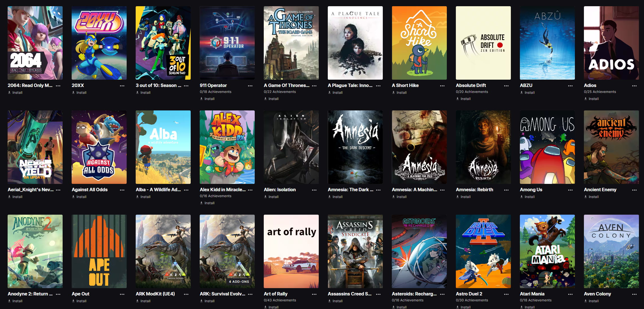This screenshot has height=309, width=644.
Task: Select the 'Anodyne 2: Return ...' title text
Action: [x=30, y=294]
